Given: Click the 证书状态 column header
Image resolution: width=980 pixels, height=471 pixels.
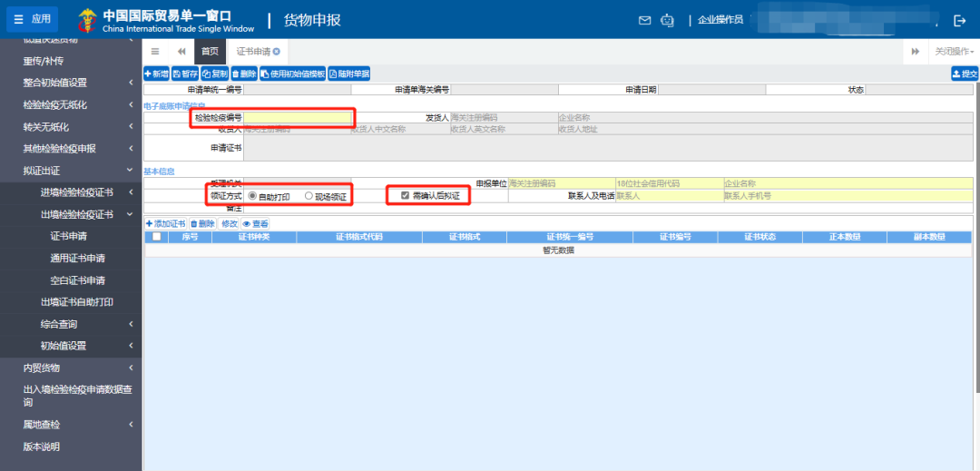Looking at the screenshot, I should [760, 238].
